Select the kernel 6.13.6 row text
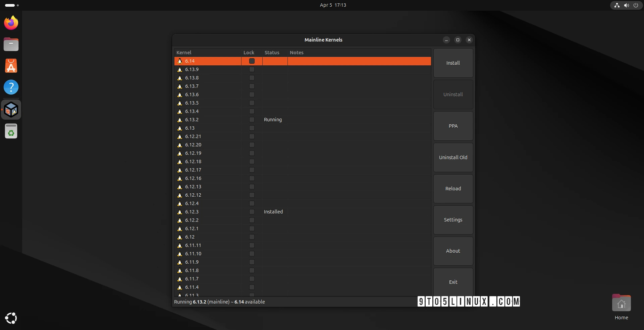 [192, 94]
